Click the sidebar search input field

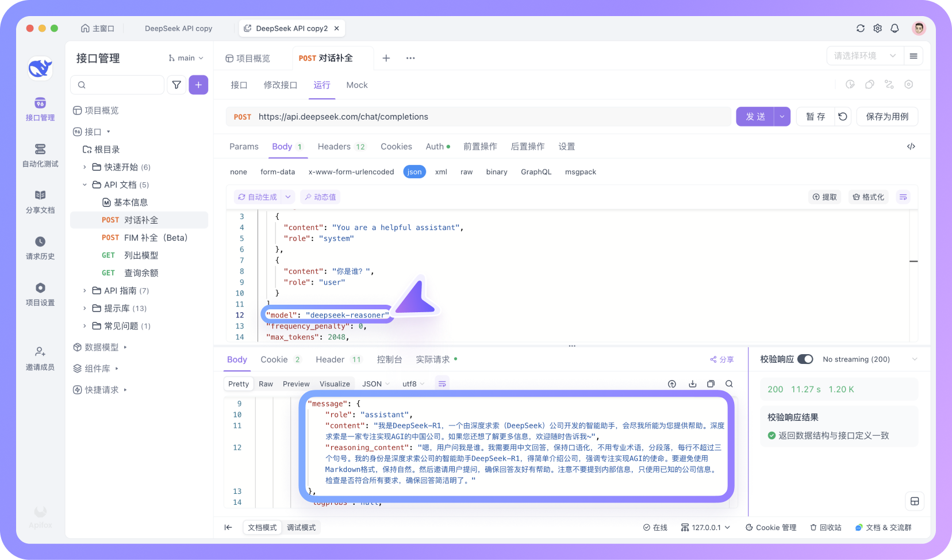click(117, 85)
